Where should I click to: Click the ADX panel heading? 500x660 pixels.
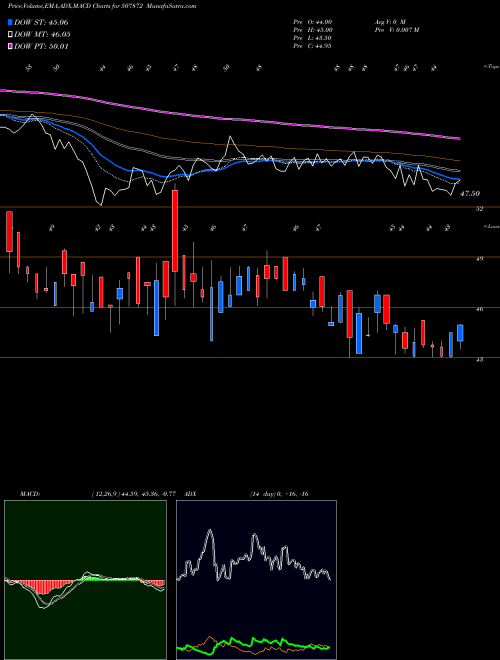191,494
